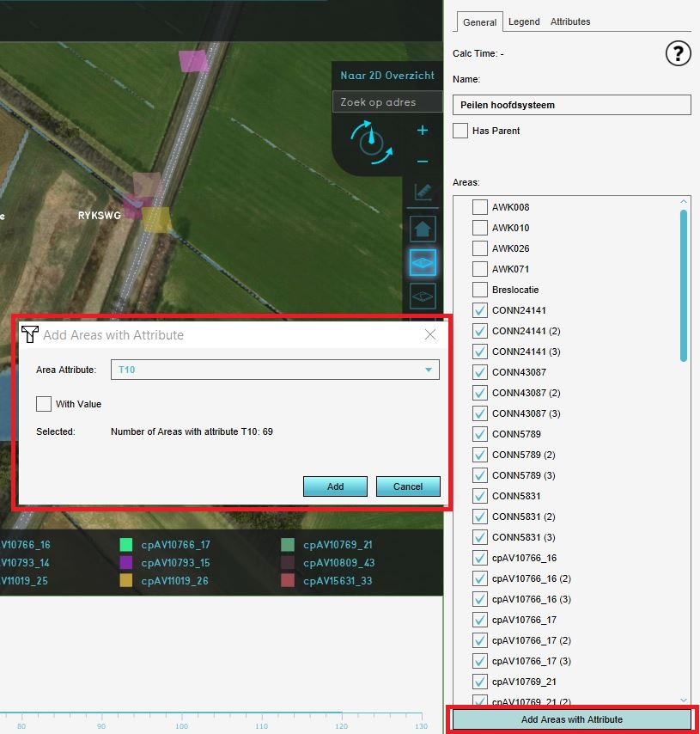Zoom in with the plus icon
The height and width of the screenshot is (734, 700).
(422, 131)
